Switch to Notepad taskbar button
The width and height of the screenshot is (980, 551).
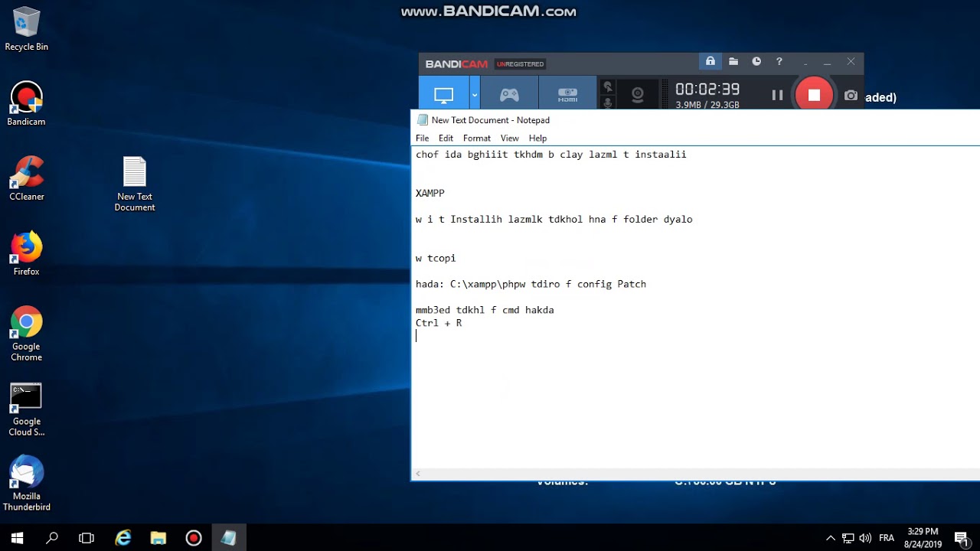(228, 538)
